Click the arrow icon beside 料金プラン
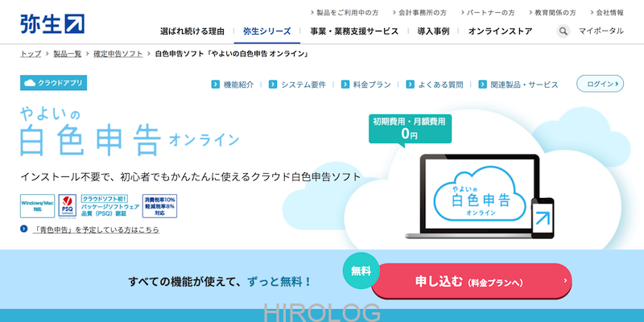Screen dimensions: 644x322 [x=345, y=85]
